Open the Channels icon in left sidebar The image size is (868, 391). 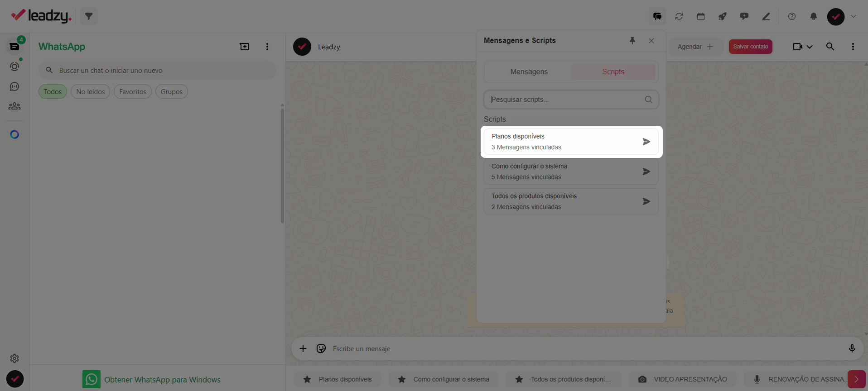[x=14, y=86]
